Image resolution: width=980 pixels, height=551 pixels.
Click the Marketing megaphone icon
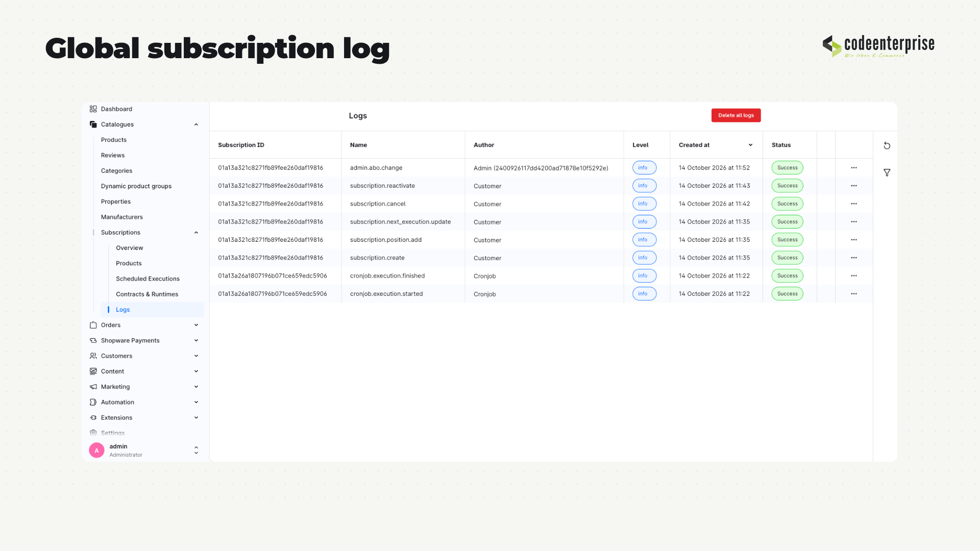pos(93,387)
